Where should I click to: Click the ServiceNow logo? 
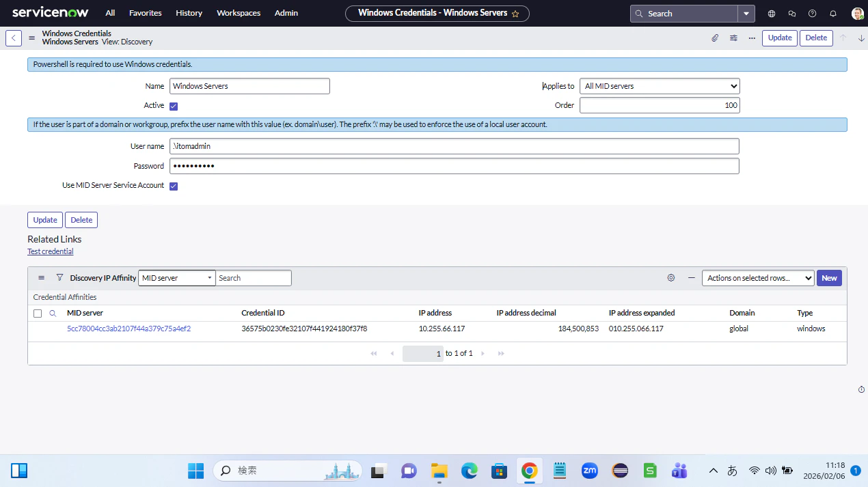pyautogui.click(x=51, y=13)
